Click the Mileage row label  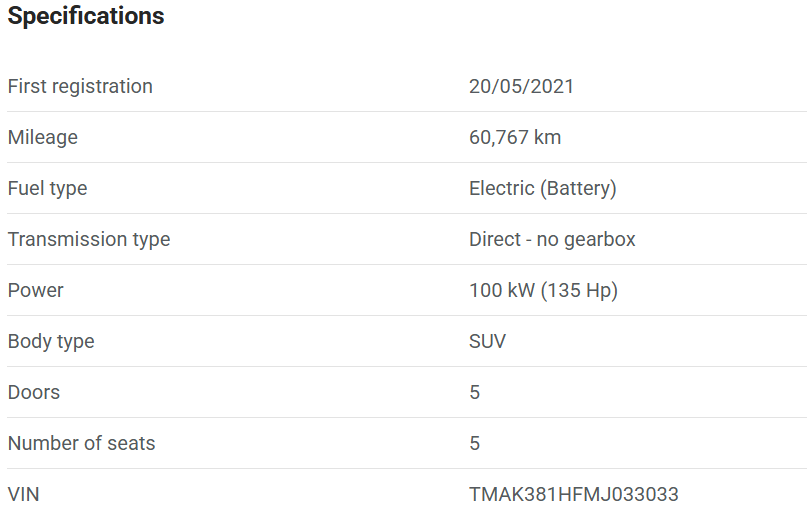coord(42,137)
